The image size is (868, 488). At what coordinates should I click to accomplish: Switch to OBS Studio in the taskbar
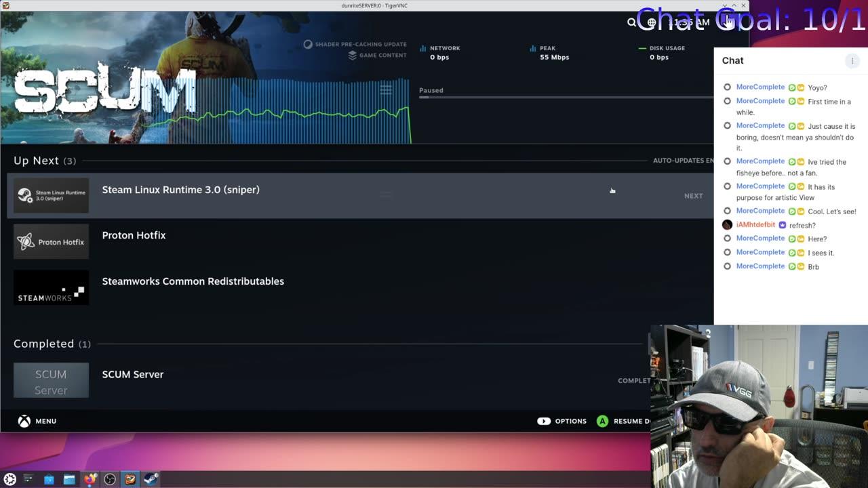[110, 479]
